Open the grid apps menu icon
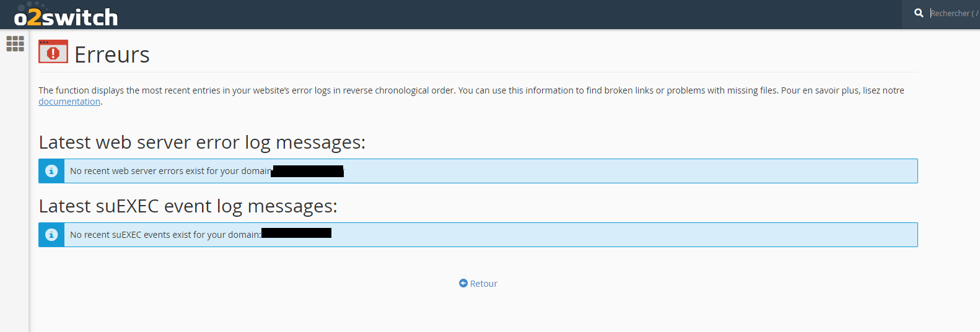Viewport: 980px width, 332px height. click(15, 43)
